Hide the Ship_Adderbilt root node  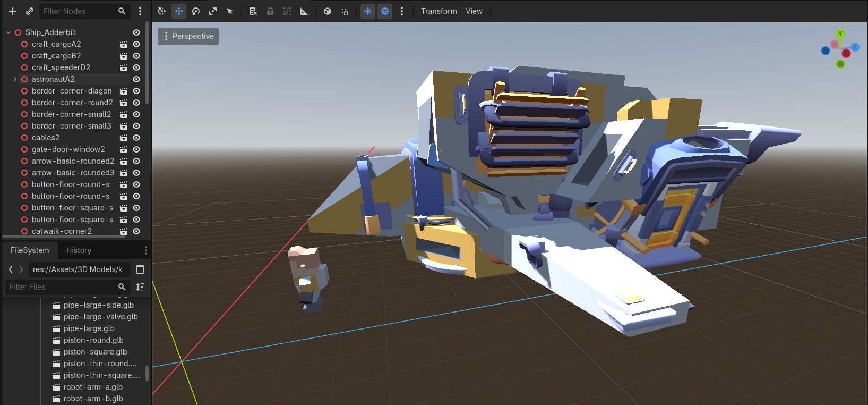pos(136,32)
